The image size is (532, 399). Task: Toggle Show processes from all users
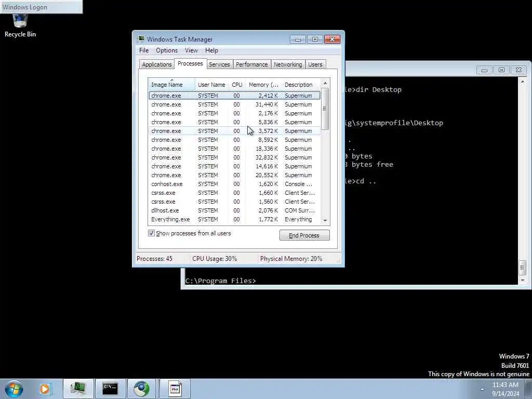tap(151, 233)
